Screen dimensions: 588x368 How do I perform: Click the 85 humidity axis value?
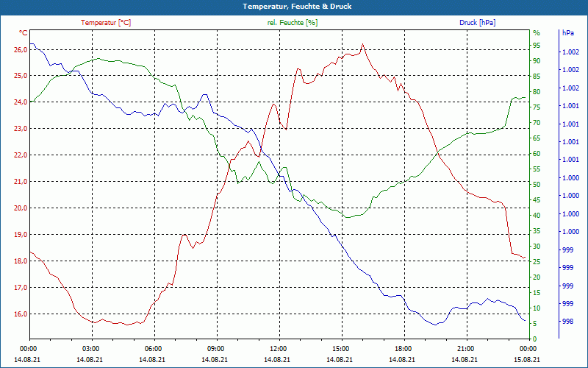coord(537,77)
